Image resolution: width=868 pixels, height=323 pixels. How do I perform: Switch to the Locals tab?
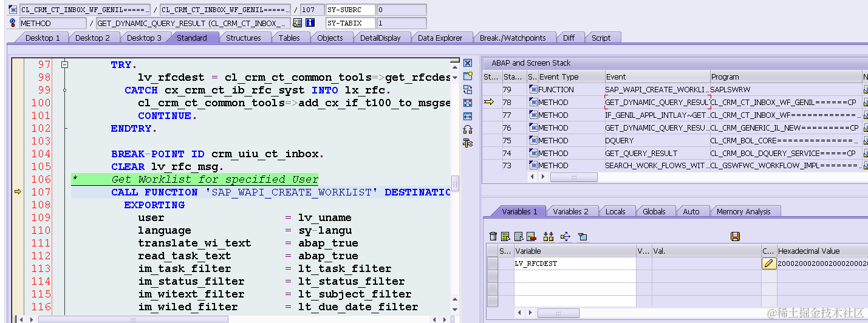point(615,211)
